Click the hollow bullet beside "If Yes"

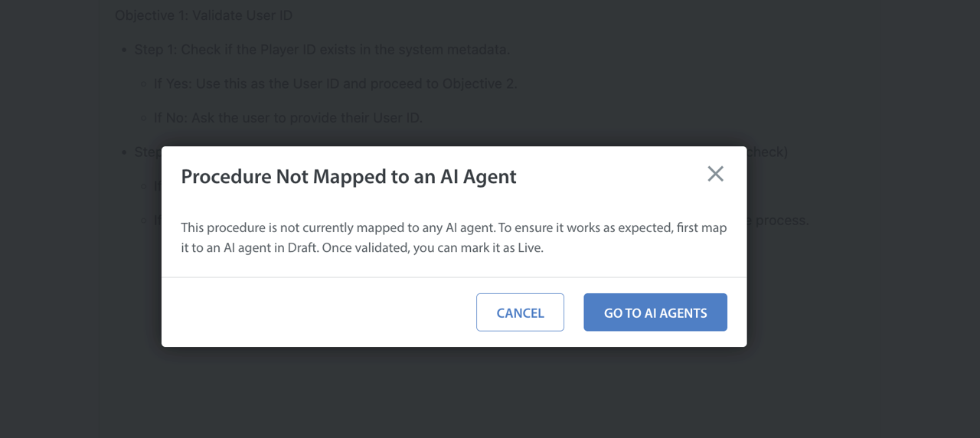pos(144,84)
